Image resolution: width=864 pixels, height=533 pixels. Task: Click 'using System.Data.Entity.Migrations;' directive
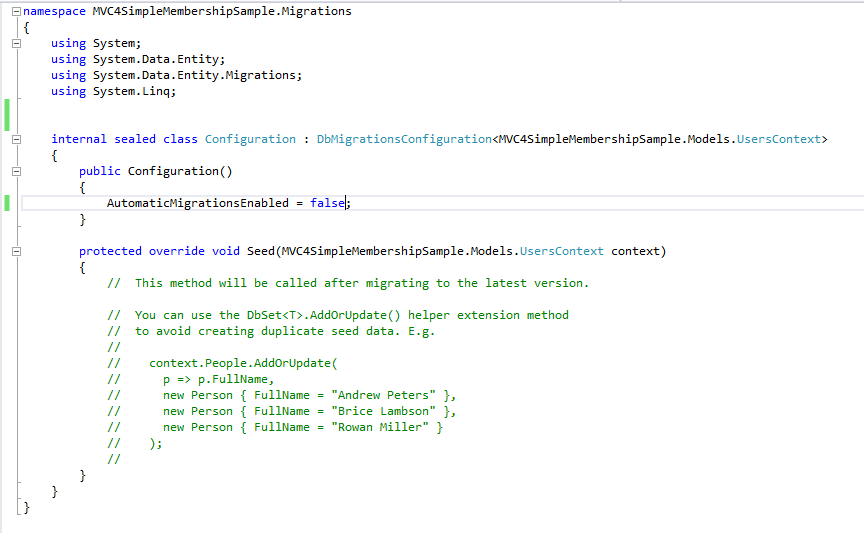click(176, 75)
